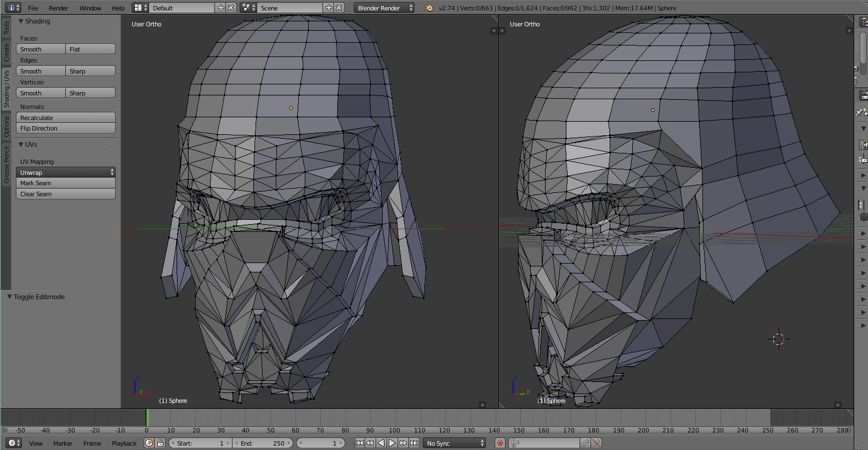868x450 pixels.
Task: Mark selected vertices as Smooth
Action: (41, 93)
